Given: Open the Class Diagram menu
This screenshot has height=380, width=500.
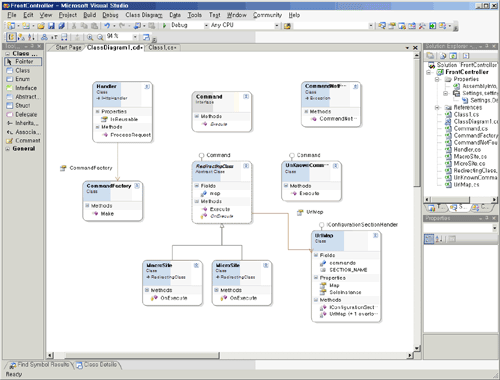Looking at the screenshot, I should [x=144, y=15].
